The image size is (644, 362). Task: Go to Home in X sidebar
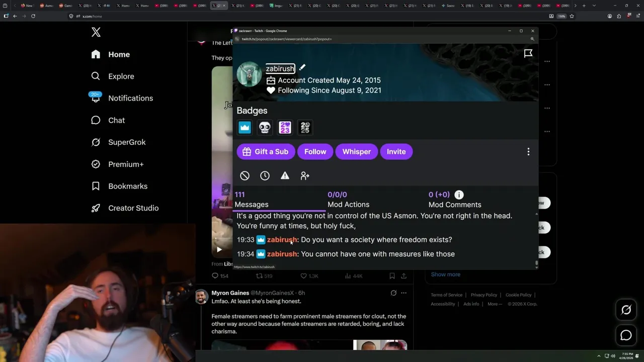click(x=111, y=54)
